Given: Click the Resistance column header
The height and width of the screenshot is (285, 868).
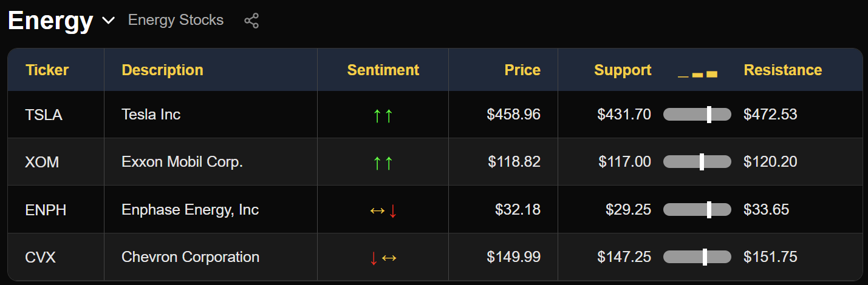Looking at the screenshot, I should pos(782,70).
